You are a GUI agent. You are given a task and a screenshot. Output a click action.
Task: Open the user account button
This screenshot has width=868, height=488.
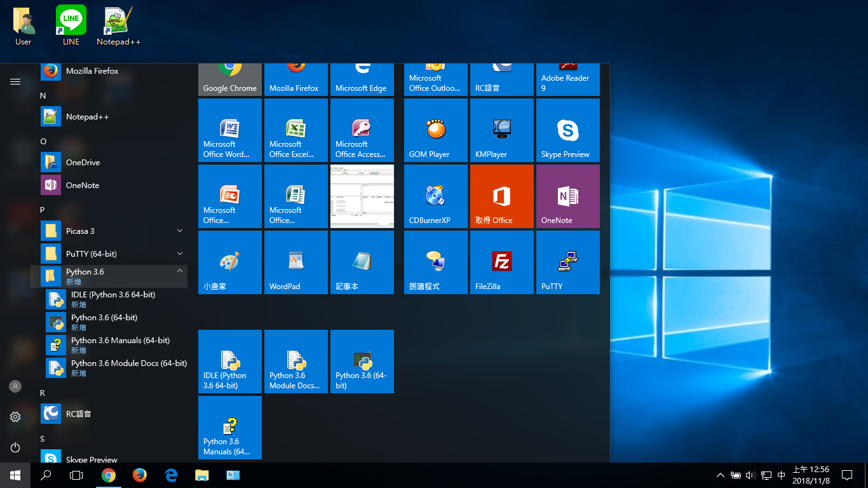coord(15,386)
